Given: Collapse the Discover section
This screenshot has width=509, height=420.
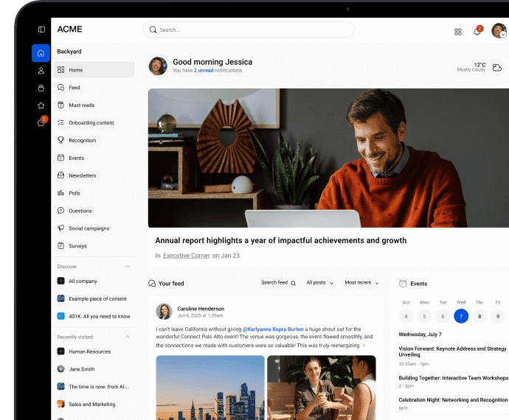Looking at the screenshot, I should pos(127,266).
